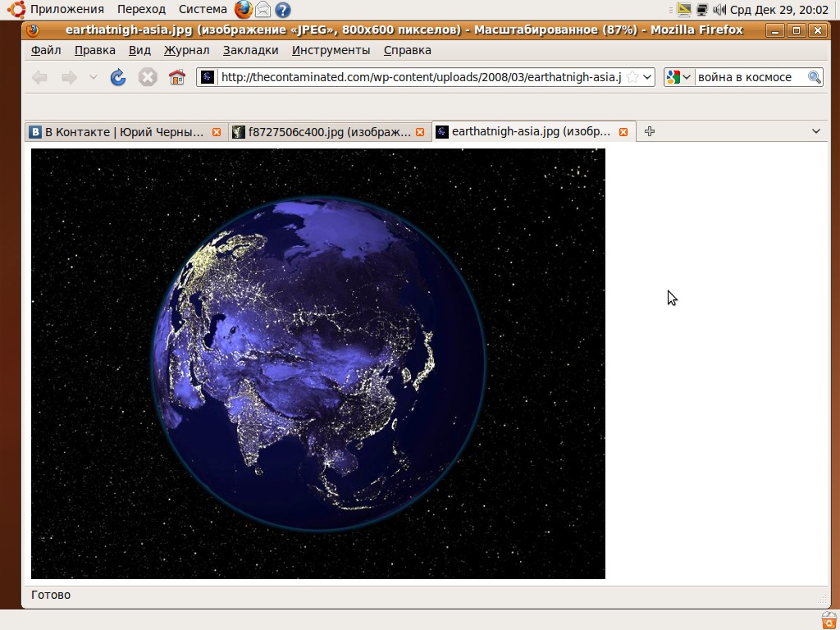Click the Reload page icon
Image resolution: width=840 pixels, height=630 pixels.
click(x=118, y=77)
